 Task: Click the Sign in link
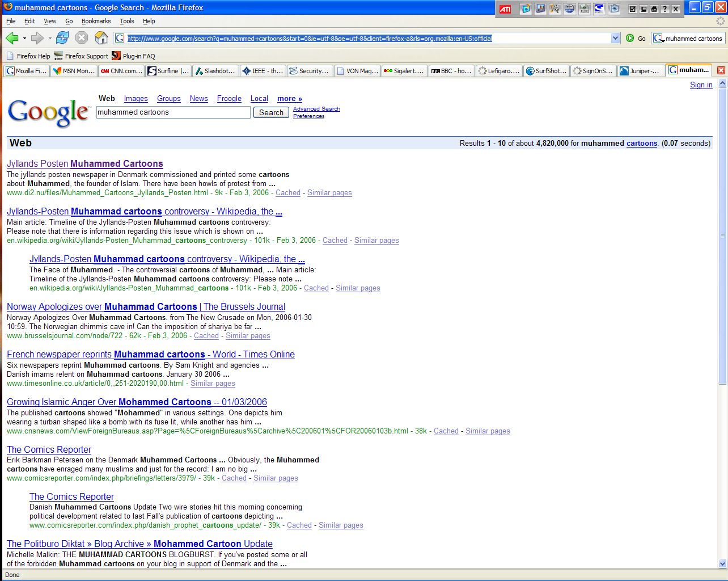tap(701, 85)
